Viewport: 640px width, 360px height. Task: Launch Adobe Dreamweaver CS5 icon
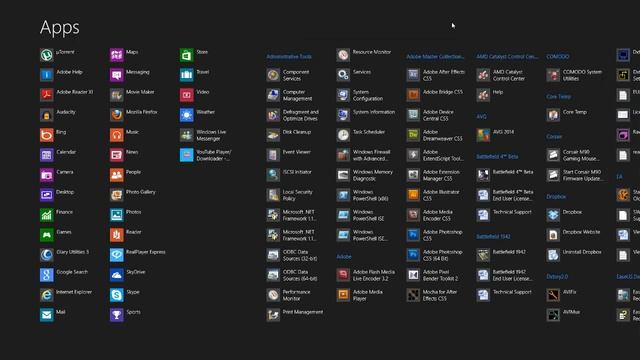click(x=413, y=135)
